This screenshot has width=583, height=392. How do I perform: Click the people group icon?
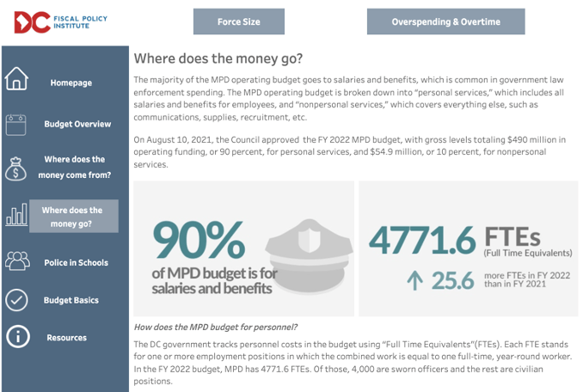[x=16, y=260]
